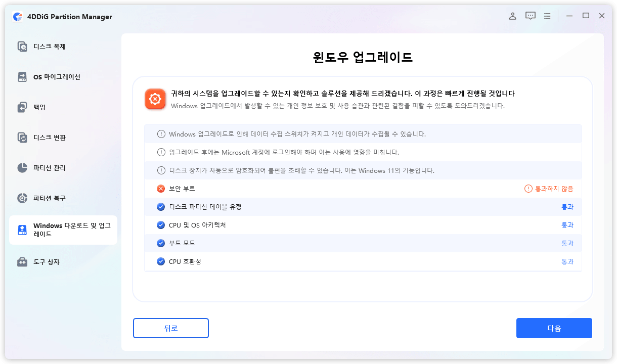
Task: Click the blue check icon for CPU 호환성
Action: click(x=161, y=261)
